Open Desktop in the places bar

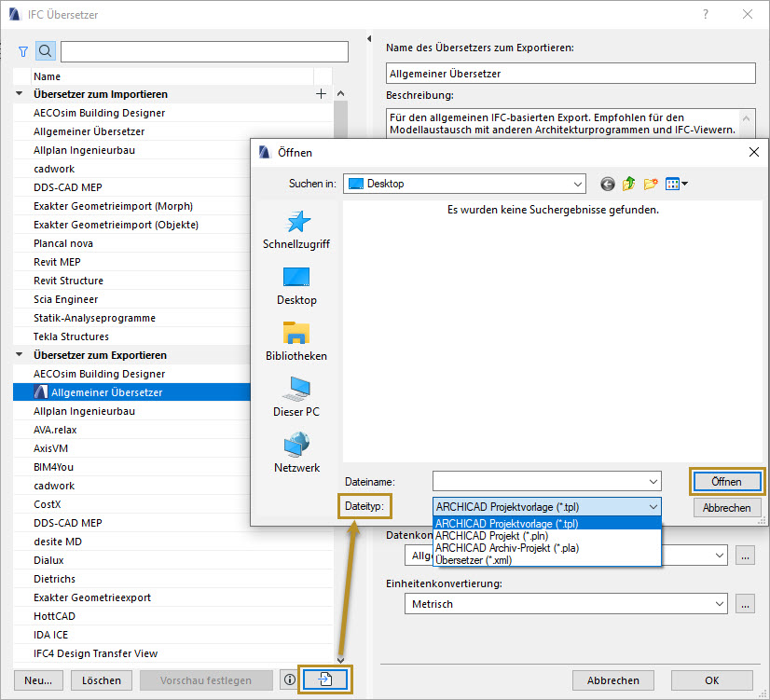click(296, 286)
